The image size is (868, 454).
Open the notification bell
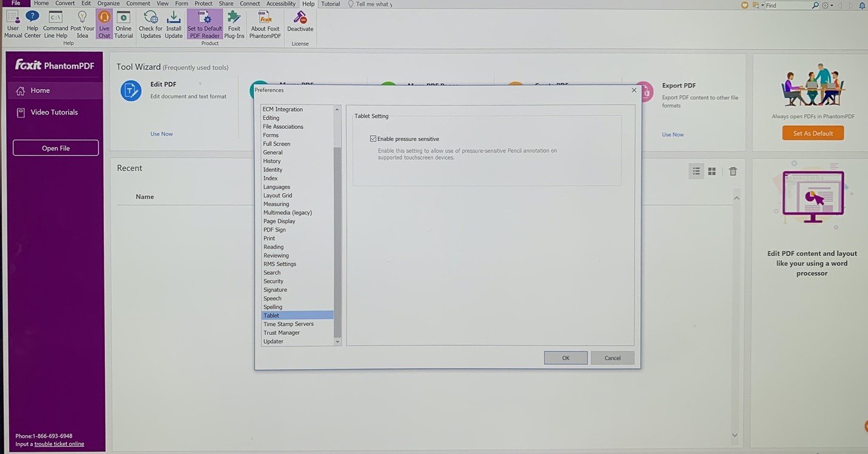(862, 5)
